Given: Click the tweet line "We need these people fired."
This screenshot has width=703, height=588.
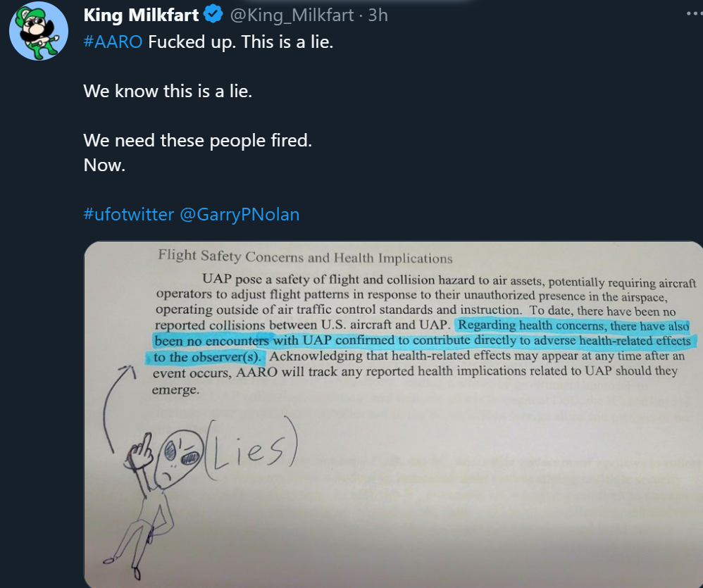Looking at the screenshot, I should tap(197, 140).
